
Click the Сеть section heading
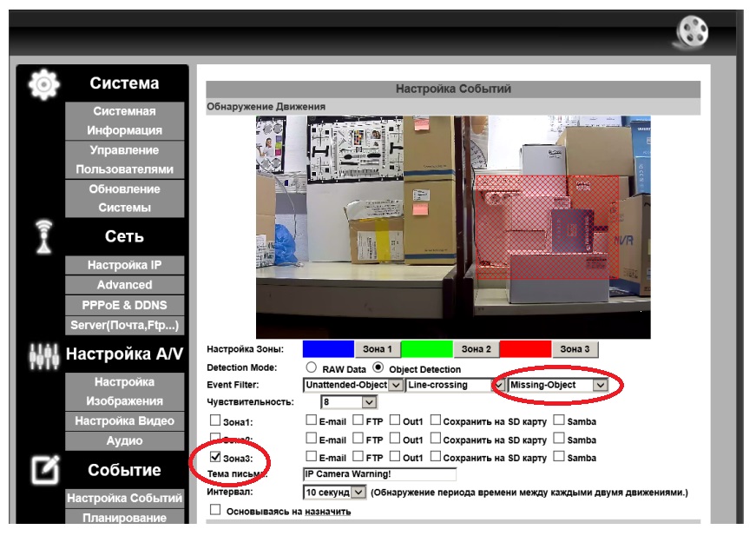(x=124, y=236)
